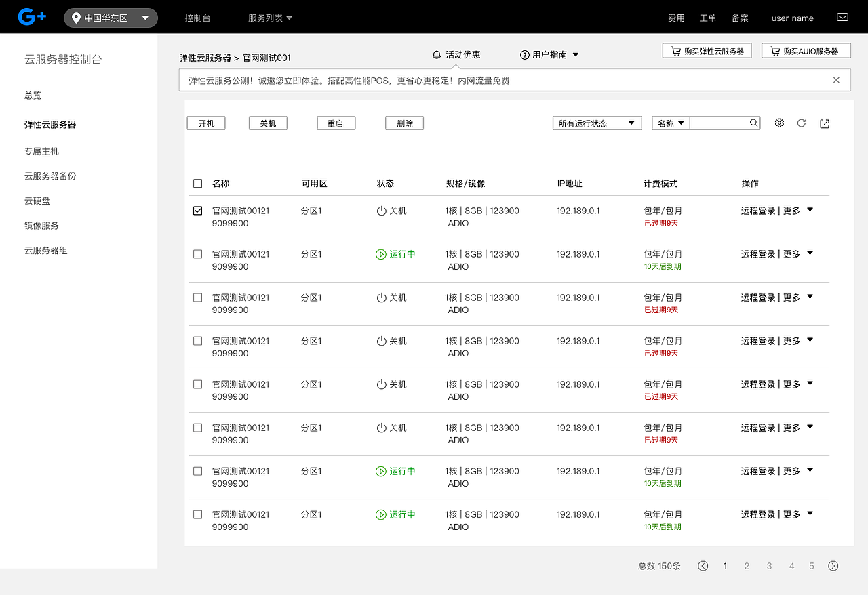868x595 pixels.
Task: Select page 1 in pagination
Action: (x=725, y=566)
